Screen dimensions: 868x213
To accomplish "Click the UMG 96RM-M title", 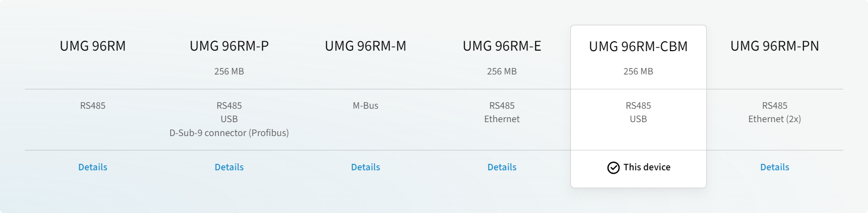I will pyautogui.click(x=366, y=46).
